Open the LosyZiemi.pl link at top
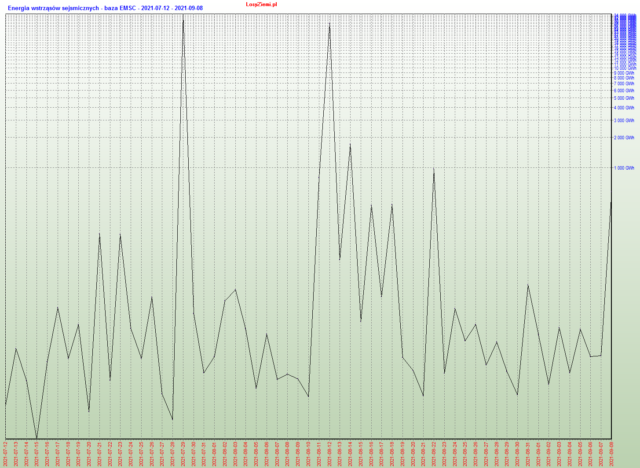Image resolution: width=640 pixels, height=468 pixels. point(261,4)
